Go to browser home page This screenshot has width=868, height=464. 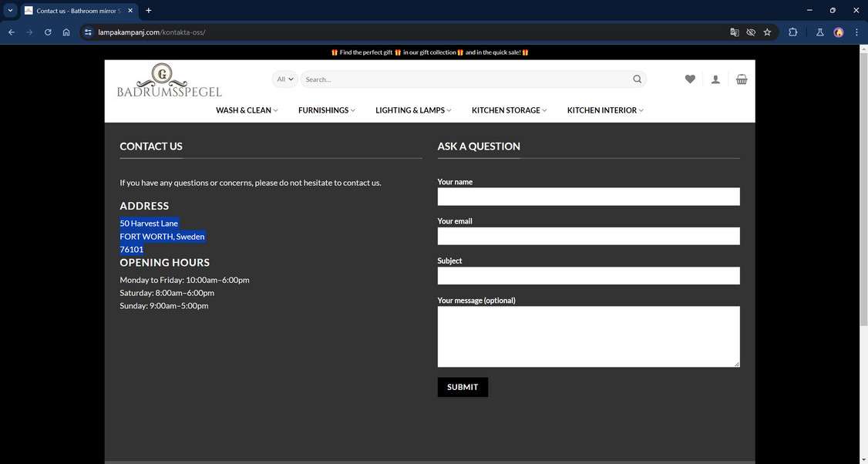tap(66, 32)
